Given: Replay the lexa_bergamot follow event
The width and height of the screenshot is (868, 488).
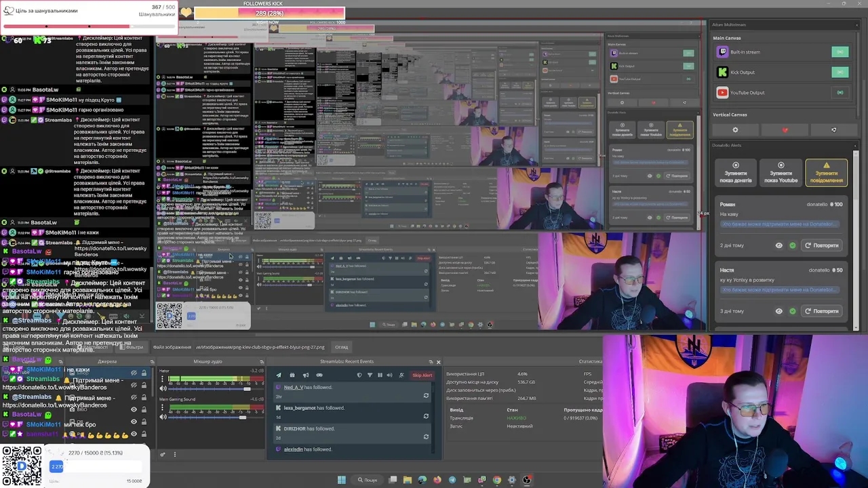Looking at the screenshot, I should pos(426,416).
